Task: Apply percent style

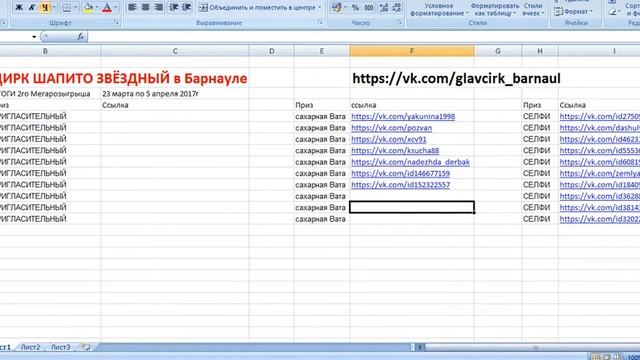Action: click(356, 7)
